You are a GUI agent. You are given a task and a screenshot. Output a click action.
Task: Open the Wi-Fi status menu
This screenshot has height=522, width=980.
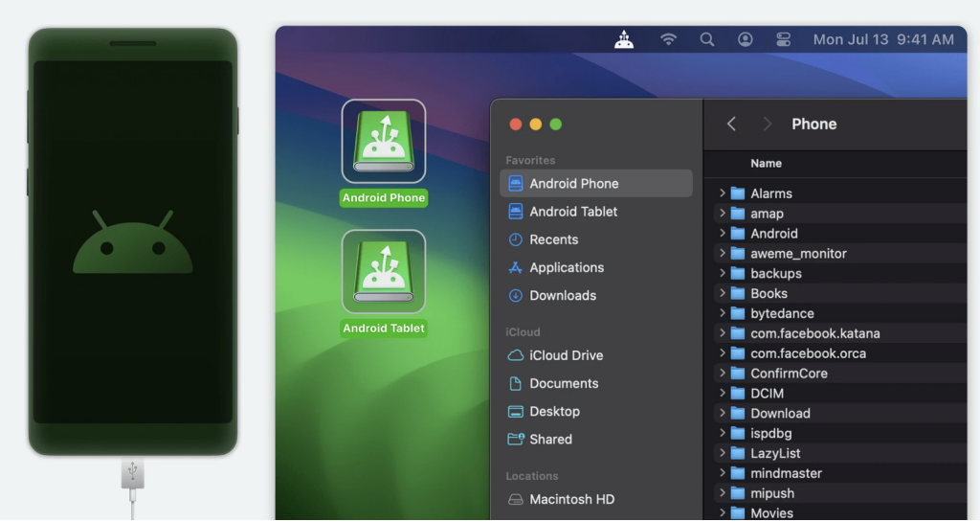(668, 39)
